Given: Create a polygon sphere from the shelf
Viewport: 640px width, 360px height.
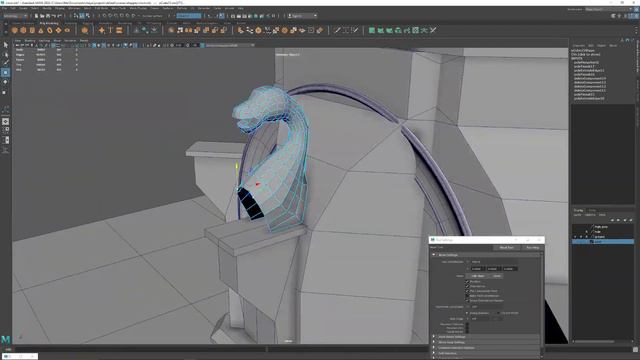Looking at the screenshot, I should click(x=15, y=30).
